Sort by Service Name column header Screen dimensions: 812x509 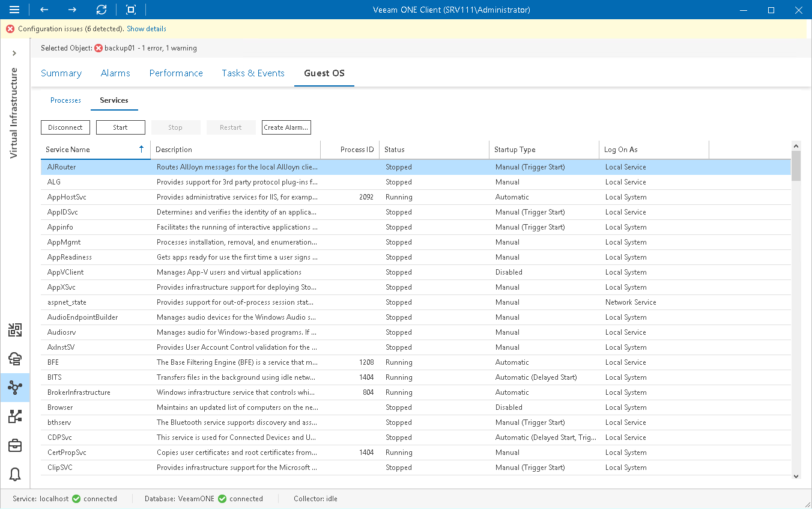tap(68, 150)
